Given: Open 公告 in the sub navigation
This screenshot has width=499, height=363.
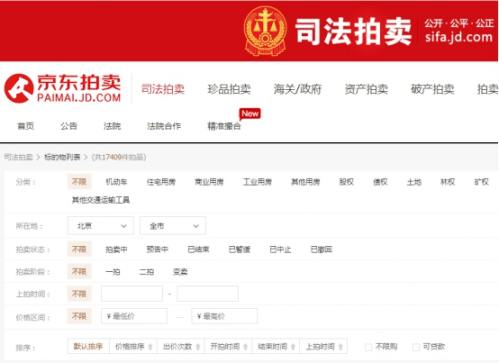Looking at the screenshot, I should (x=69, y=126).
